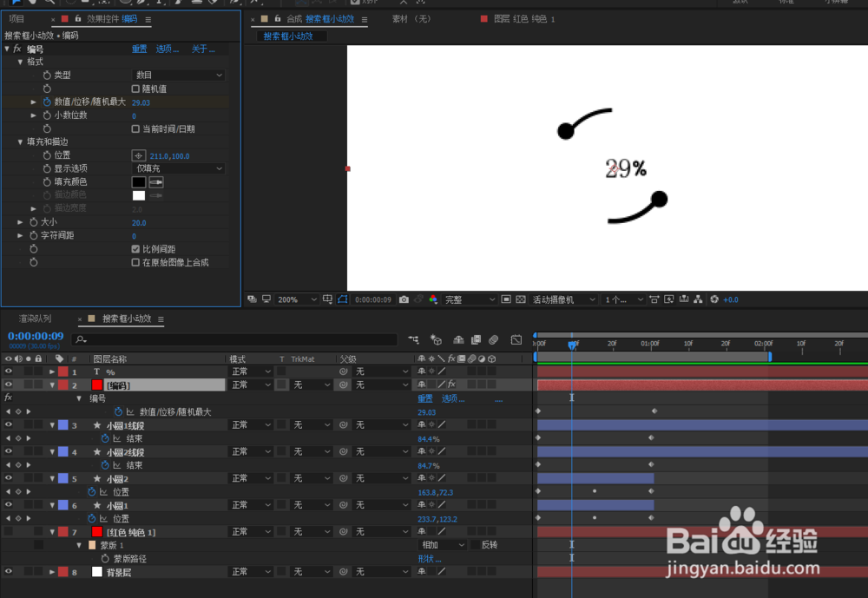This screenshot has width=868, height=598.
Task: Enable 在原始图像上合成 checkbox
Action: 135,262
